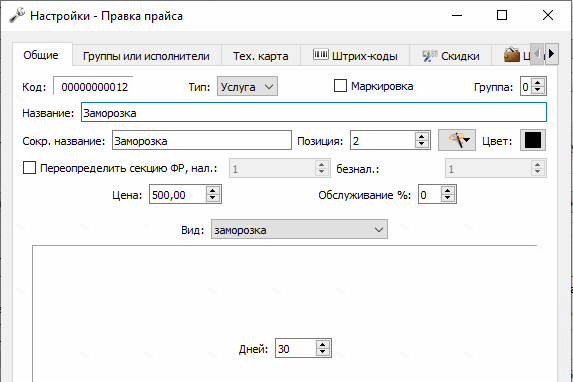Click the wrench icon in title bar
The height and width of the screenshot is (382, 573).
pyautogui.click(x=17, y=15)
